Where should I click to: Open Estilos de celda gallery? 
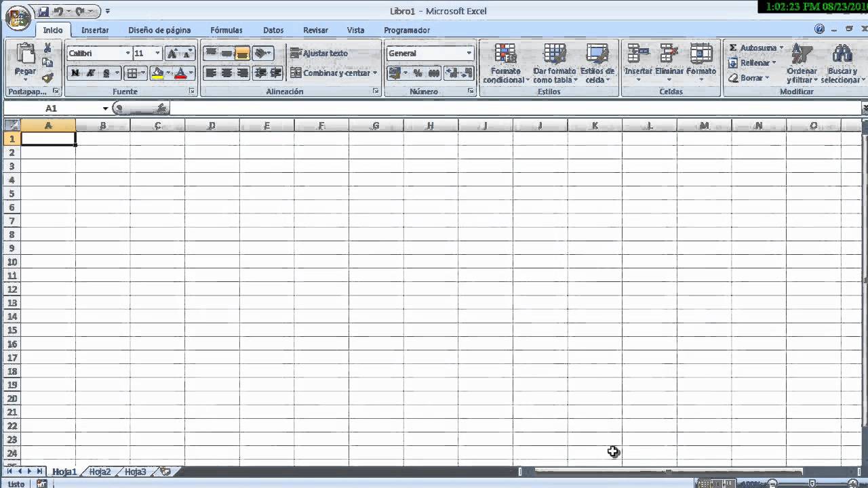click(x=597, y=64)
